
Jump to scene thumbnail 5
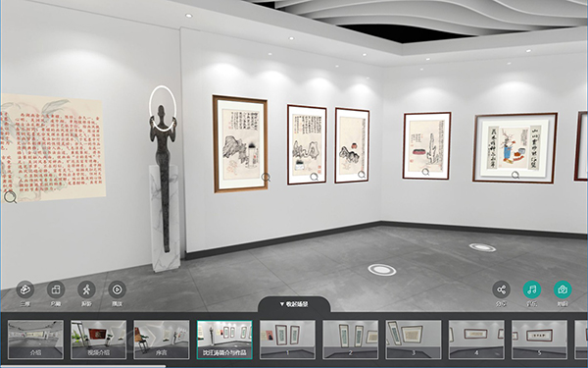click(x=540, y=340)
